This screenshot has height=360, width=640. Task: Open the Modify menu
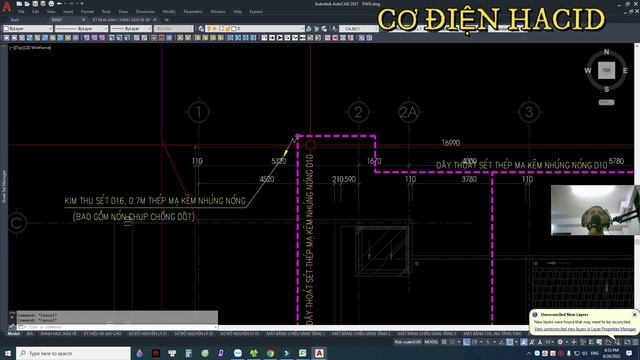(169, 12)
